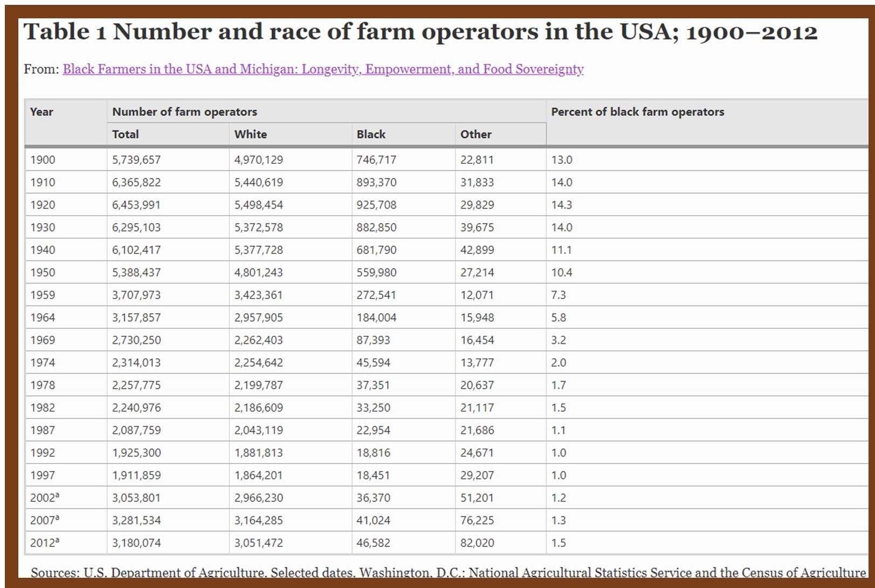
Task: Click the Sources citation text below table
Action: [447, 572]
